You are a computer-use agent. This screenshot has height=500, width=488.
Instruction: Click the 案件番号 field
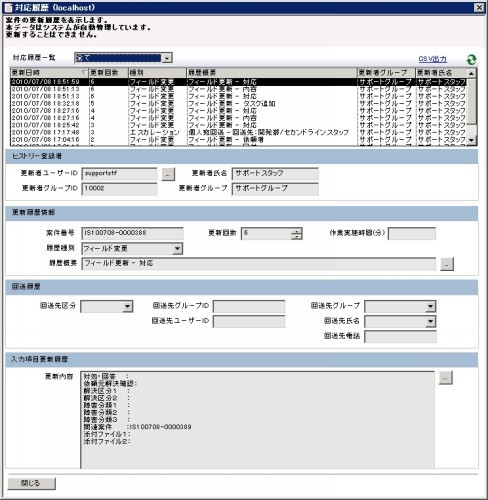132,233
